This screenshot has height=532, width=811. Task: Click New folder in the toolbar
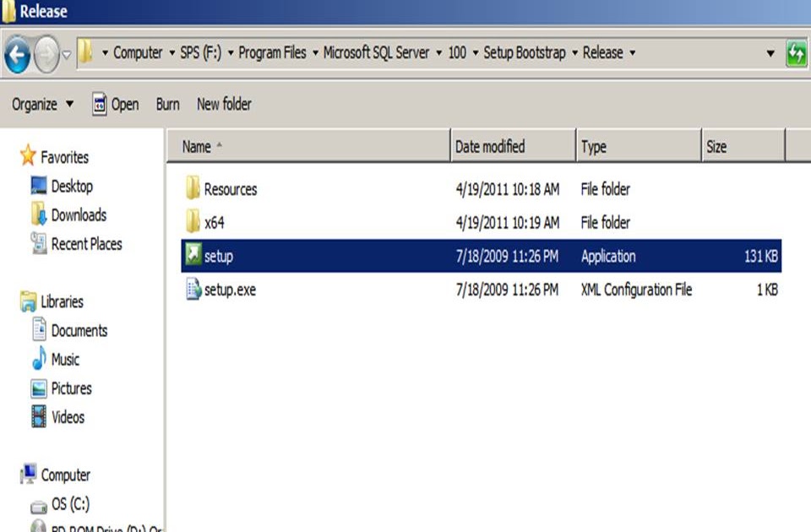coord(224,105)
